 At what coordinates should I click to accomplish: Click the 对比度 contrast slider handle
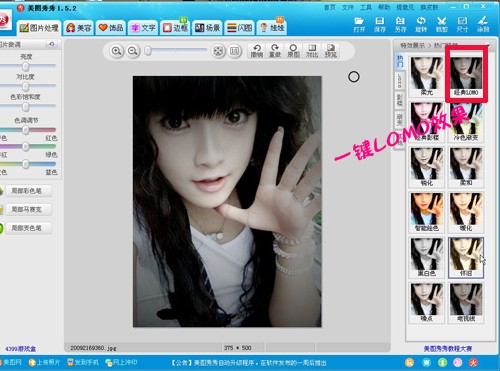coord(25,87)
